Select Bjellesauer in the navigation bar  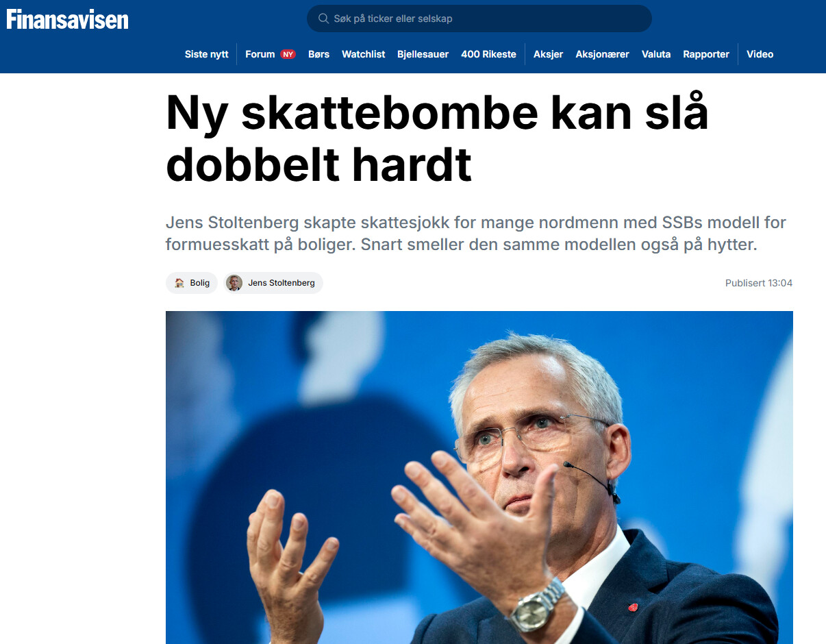tap(423, 54)
